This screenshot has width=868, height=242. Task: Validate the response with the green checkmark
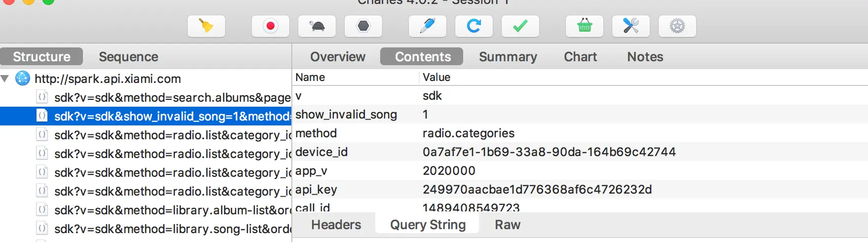(520, 26)
